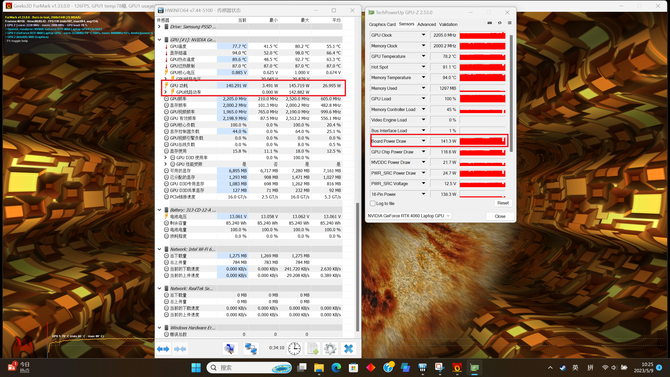Expand the Drive Samsung sensor group
Screen dimensions: 670x377
click(x=159, y=27)
